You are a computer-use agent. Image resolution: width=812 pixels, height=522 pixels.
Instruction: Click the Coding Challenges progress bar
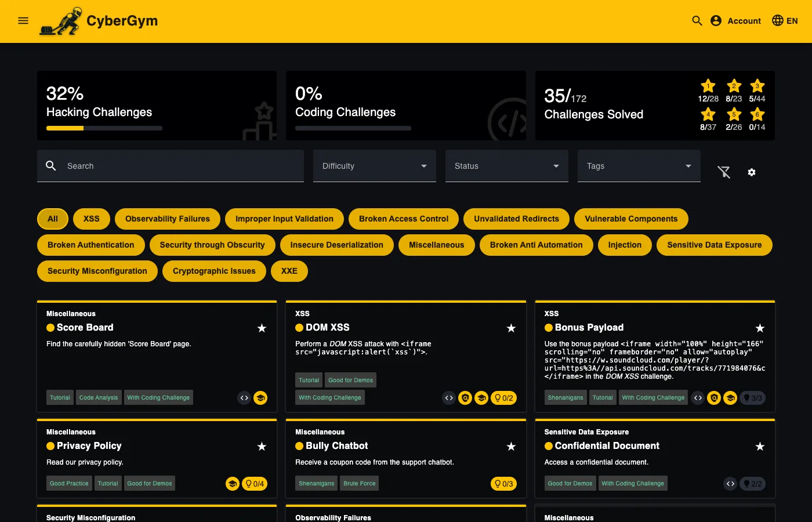pos(353,128)
